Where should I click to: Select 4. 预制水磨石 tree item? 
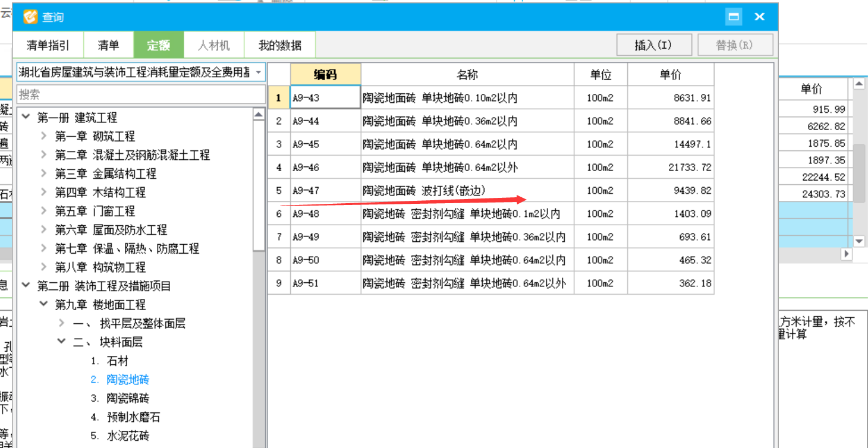(125, 417)
